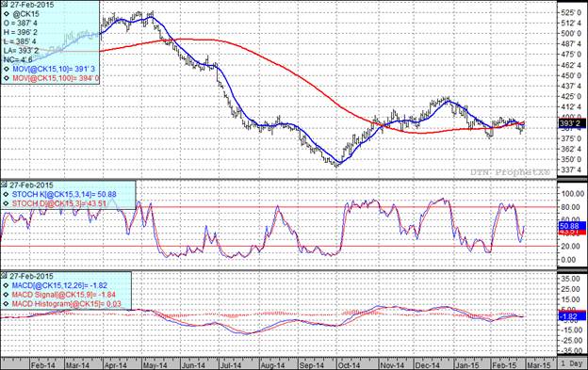Screen dimensions: 588x370
Task: Click the 350'0 price axis label
Action: [x=571, y=160]
